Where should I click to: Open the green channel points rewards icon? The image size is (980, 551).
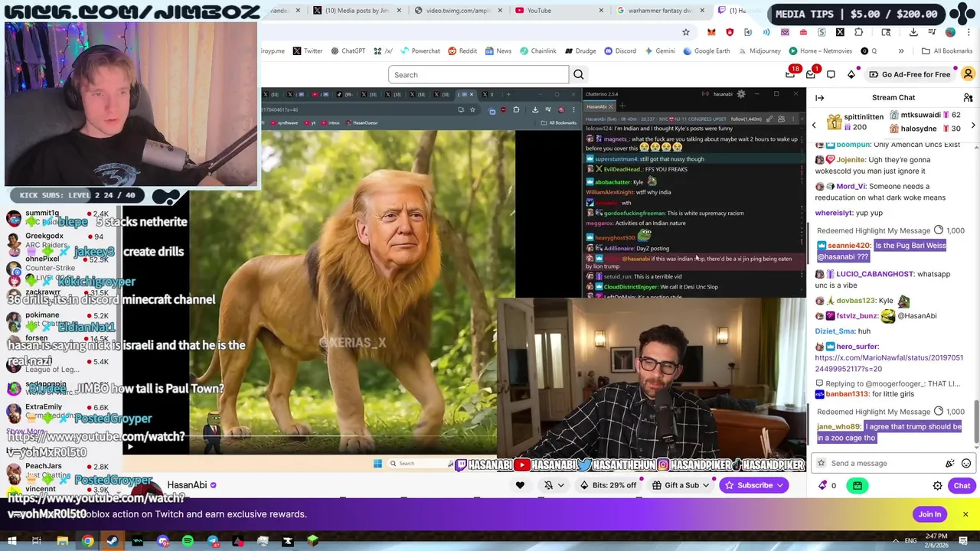(857, 485)
